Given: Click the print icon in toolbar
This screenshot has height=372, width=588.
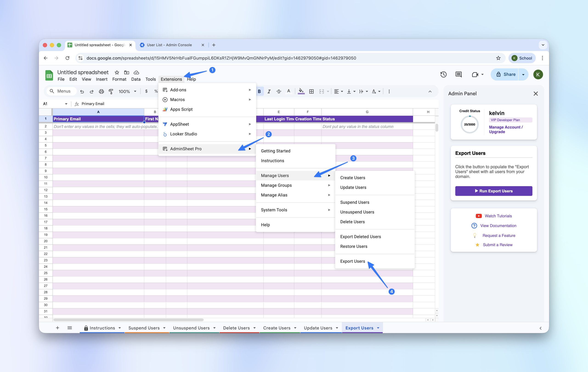Looking at the screenshot, I should tap(101, 91).
